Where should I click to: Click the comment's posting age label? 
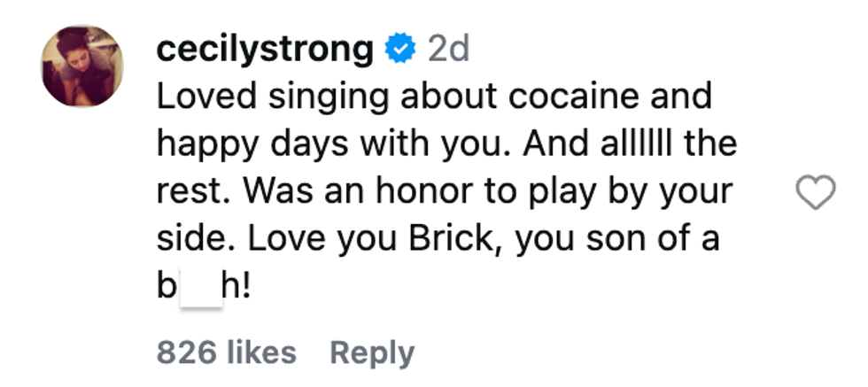coord(448,50)
